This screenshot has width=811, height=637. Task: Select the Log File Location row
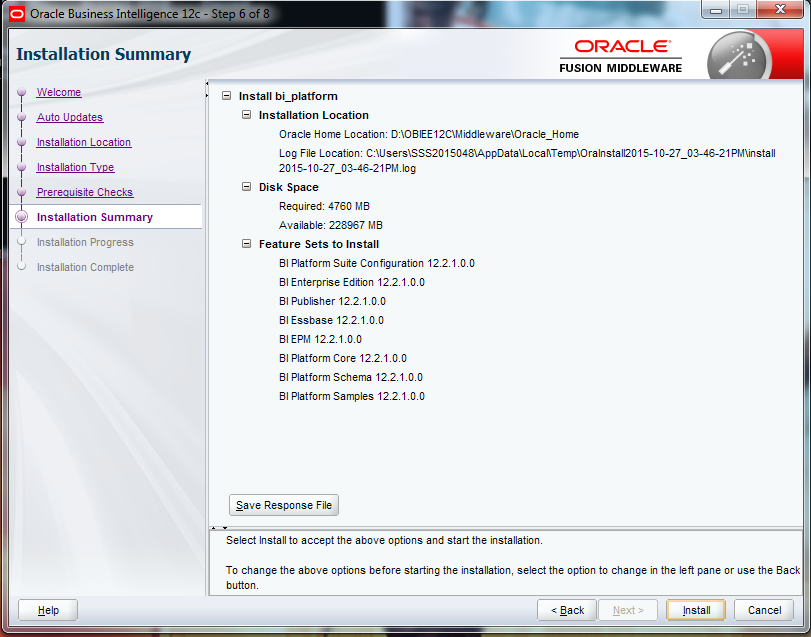[x=527, y=161]
